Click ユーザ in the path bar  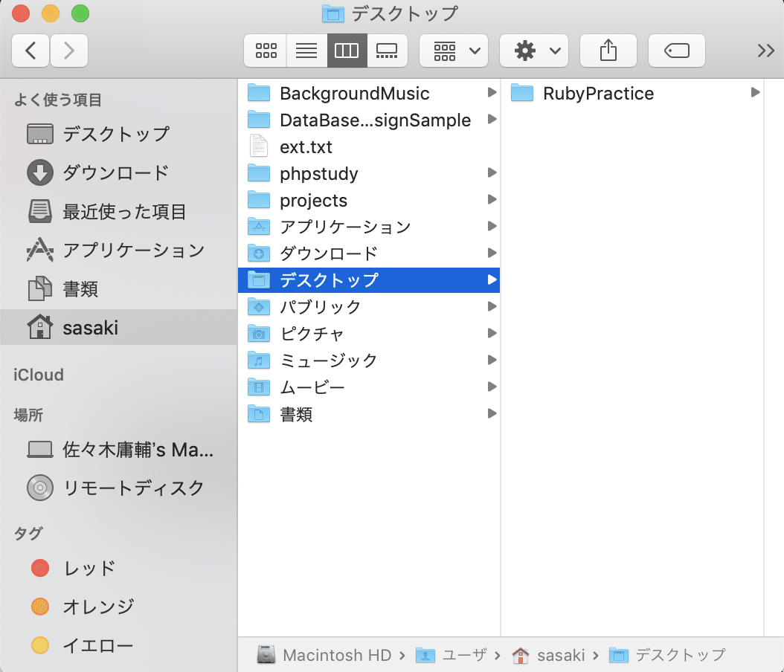click(451, 654)
